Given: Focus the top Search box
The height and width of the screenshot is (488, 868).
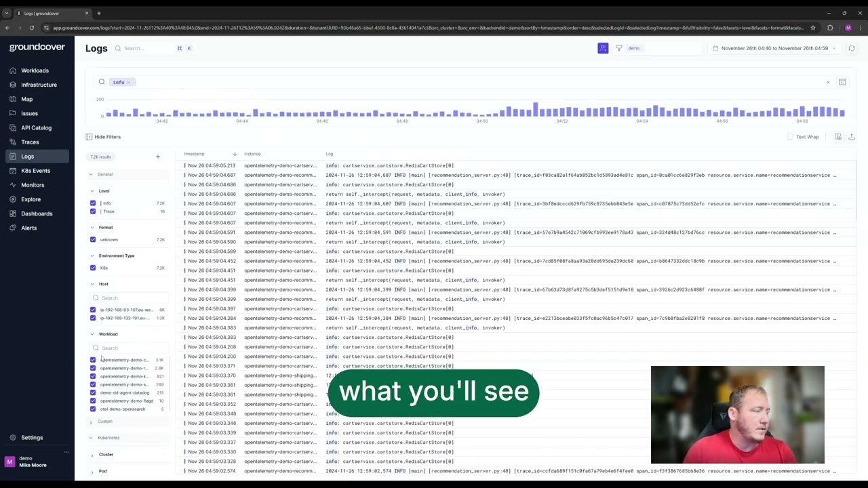Looking at the screenshot, I should tap(153, 48).
